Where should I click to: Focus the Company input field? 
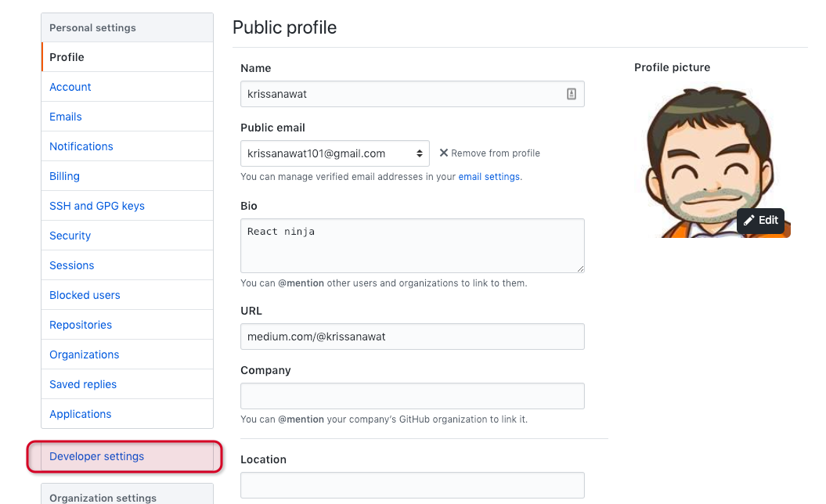(x=413, y=396)
